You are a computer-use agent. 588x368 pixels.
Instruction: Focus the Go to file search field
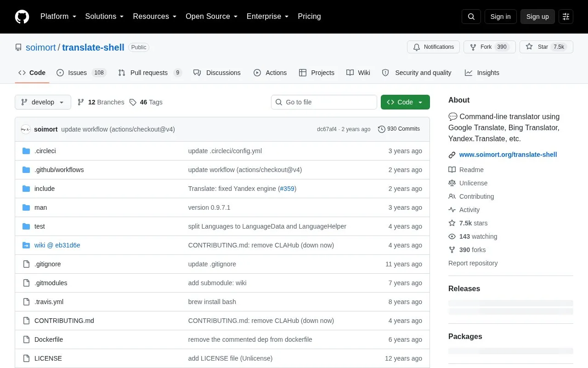click(324, 102)
